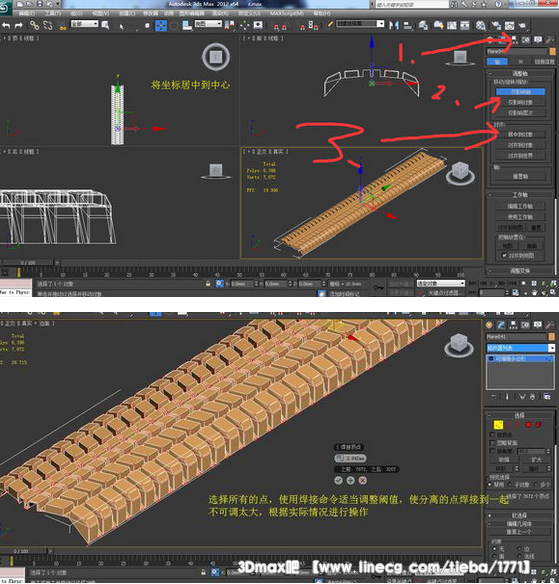Open the 渲染(R) menu
559x584 pixels.
pos(221,13)
